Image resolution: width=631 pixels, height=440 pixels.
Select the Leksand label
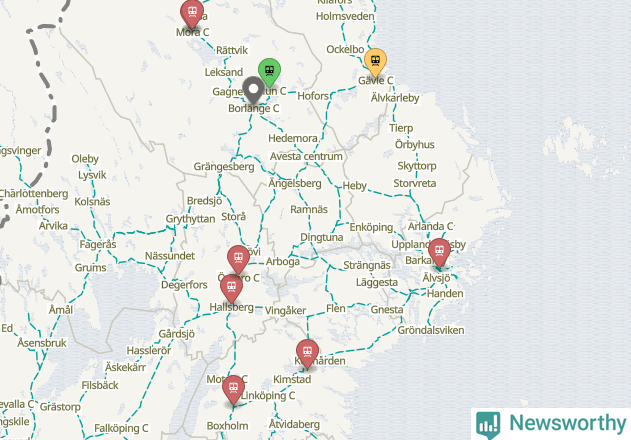tap(224, 72)
